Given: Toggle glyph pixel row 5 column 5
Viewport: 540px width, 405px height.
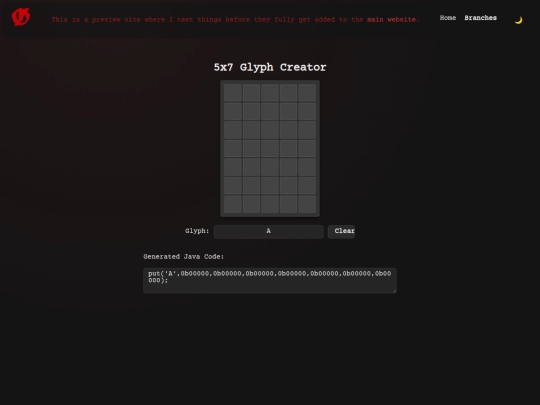Looking at the screenshot, I should pos(307,167).
